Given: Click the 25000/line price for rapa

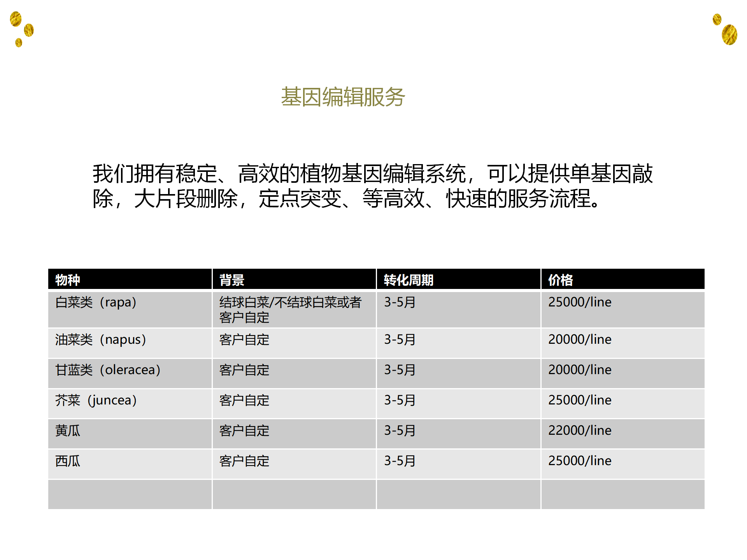Looking at the screenshot, I should (623, 310).
